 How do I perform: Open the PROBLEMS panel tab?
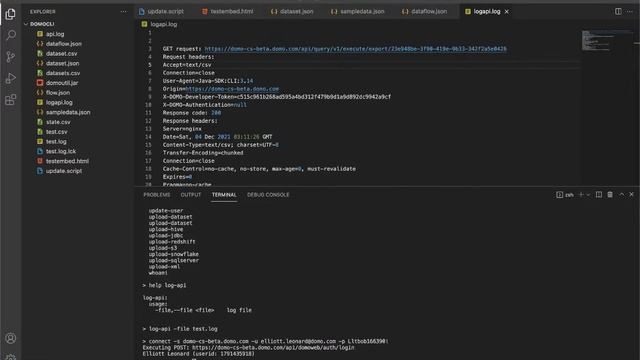(157, 195)
